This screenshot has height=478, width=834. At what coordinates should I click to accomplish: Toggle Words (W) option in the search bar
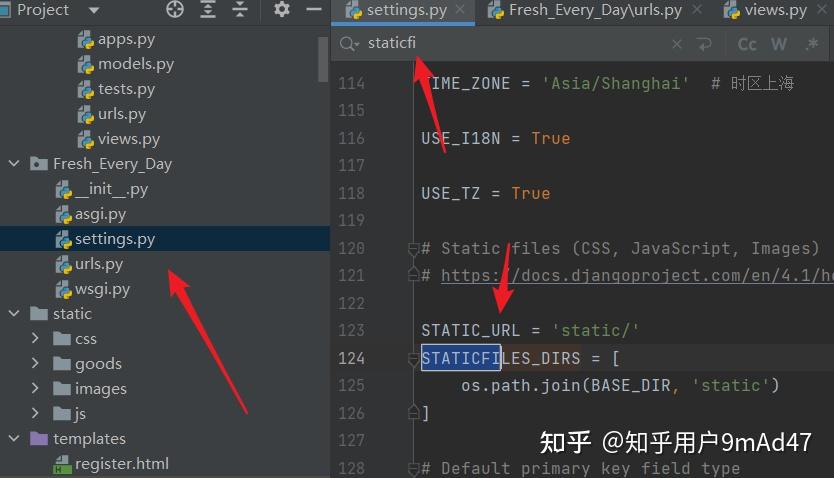point(779,44)
